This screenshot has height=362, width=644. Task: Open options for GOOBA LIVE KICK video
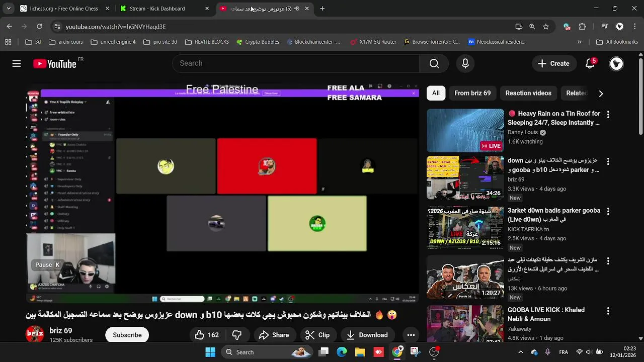tap(608, 311)
